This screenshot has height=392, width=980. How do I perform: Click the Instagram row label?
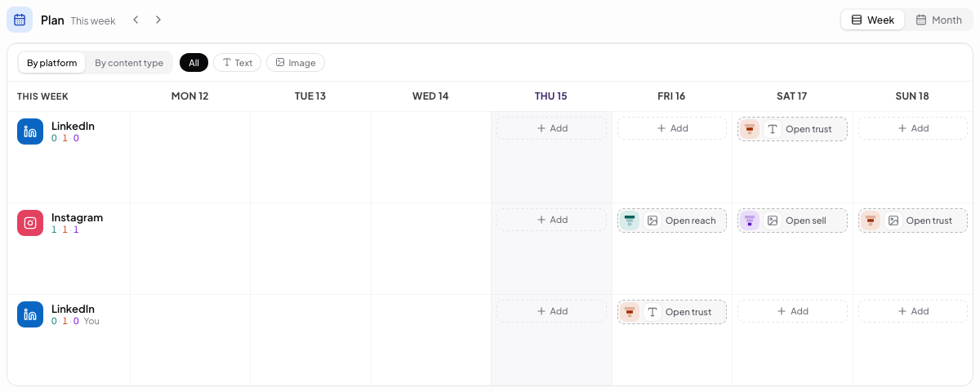pyautogui.click(x=77, y=217)
